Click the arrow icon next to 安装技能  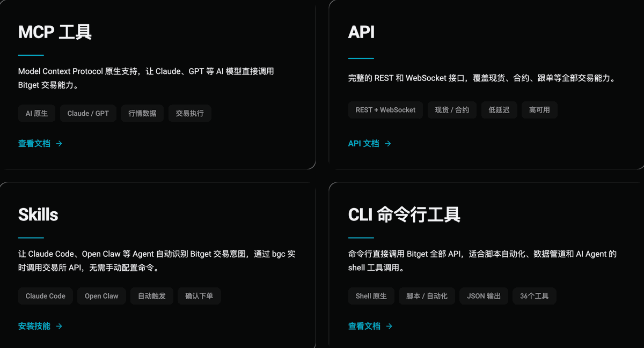click(59, 326)
